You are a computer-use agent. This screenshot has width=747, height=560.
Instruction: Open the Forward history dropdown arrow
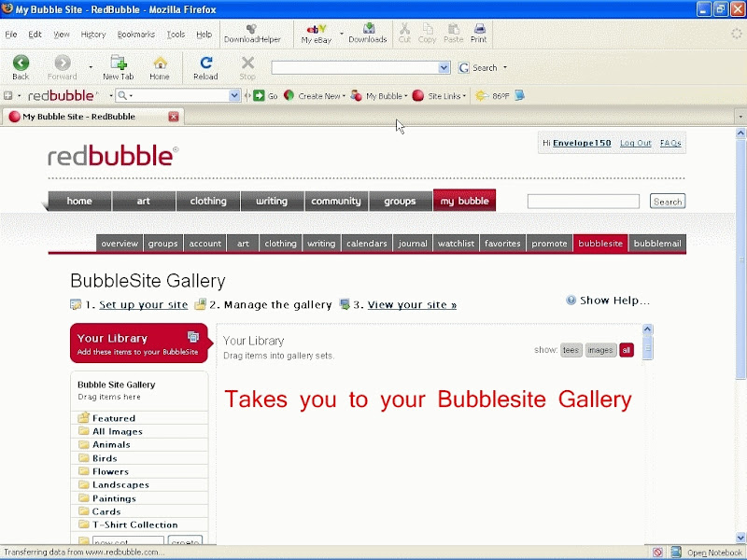(91, 67)
